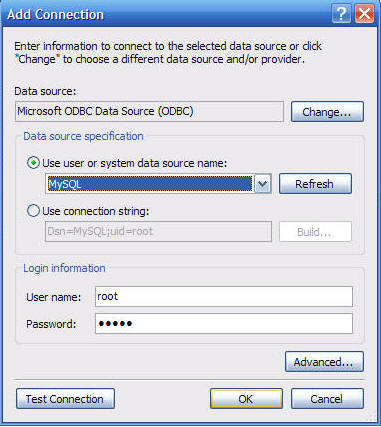
Task: Click into the Password field
Action: point(224,323)
